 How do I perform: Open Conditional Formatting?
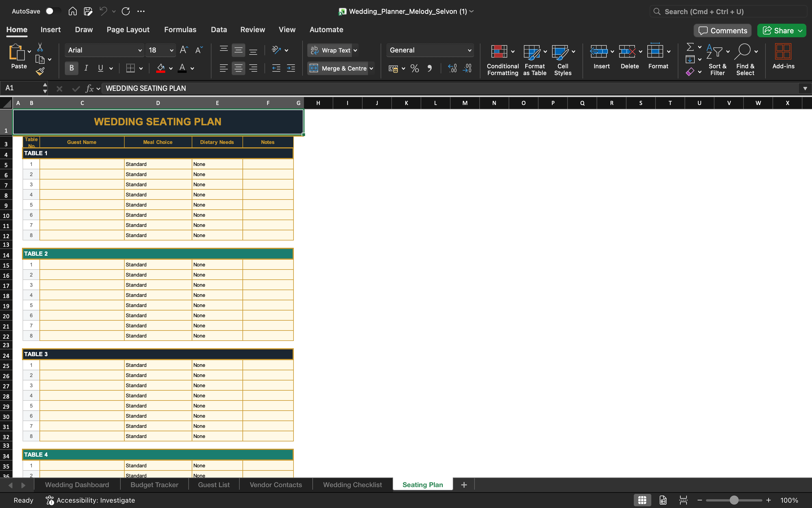point(503,60)
